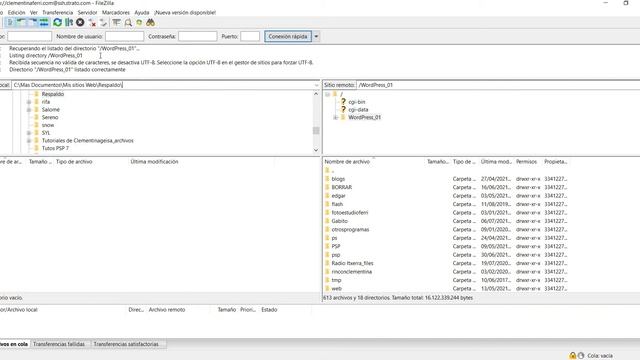Open the ¡Nueva versión disponible! menu

coord(185,13)
